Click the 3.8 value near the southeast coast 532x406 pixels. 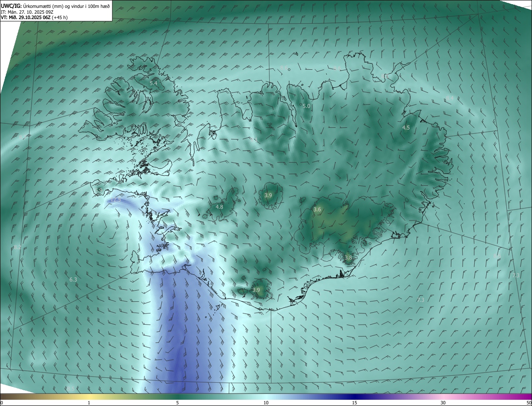(x=348, y=258)
